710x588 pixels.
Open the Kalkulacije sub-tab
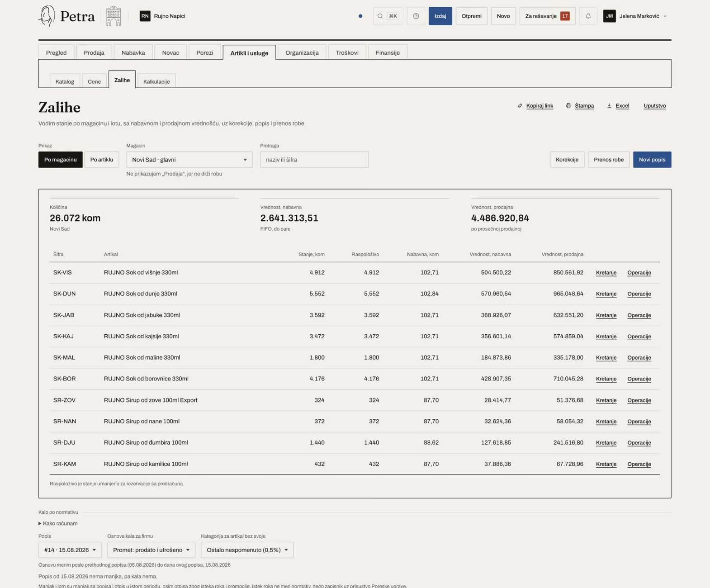pyautogui.click(x=156, y=81)
